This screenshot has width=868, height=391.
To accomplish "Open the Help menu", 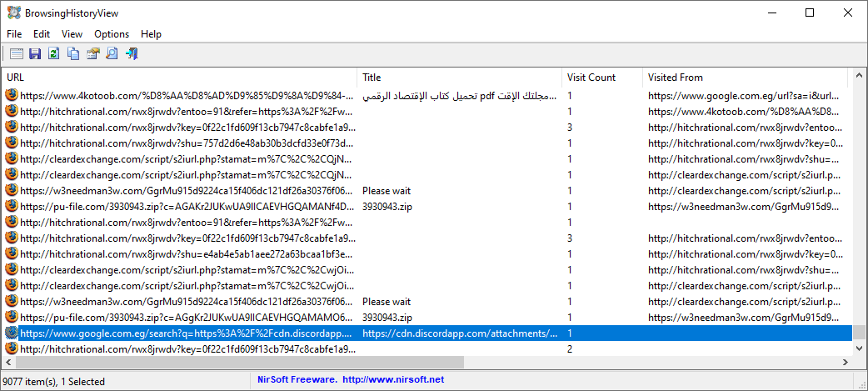I will click(151, 34).
